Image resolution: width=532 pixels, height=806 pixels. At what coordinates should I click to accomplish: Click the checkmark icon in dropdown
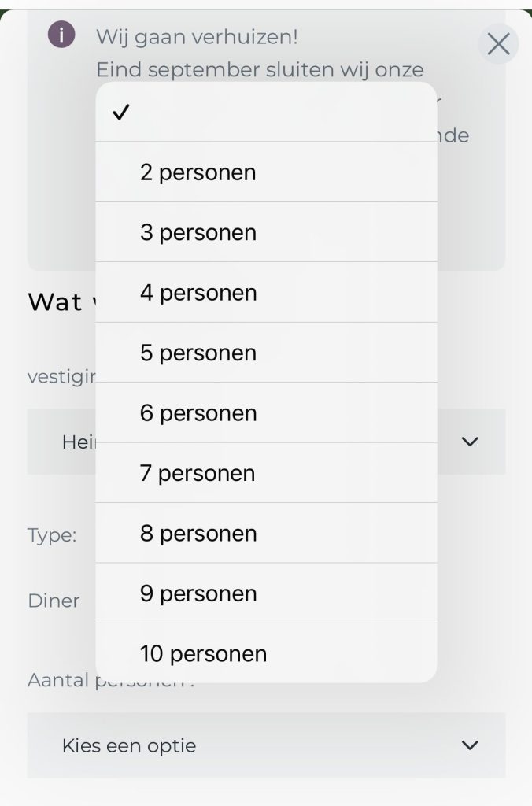tap(120, 113)
